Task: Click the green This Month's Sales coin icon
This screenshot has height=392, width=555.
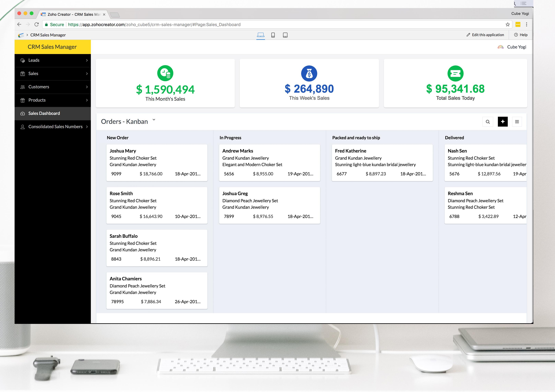Action: point(165,73)
